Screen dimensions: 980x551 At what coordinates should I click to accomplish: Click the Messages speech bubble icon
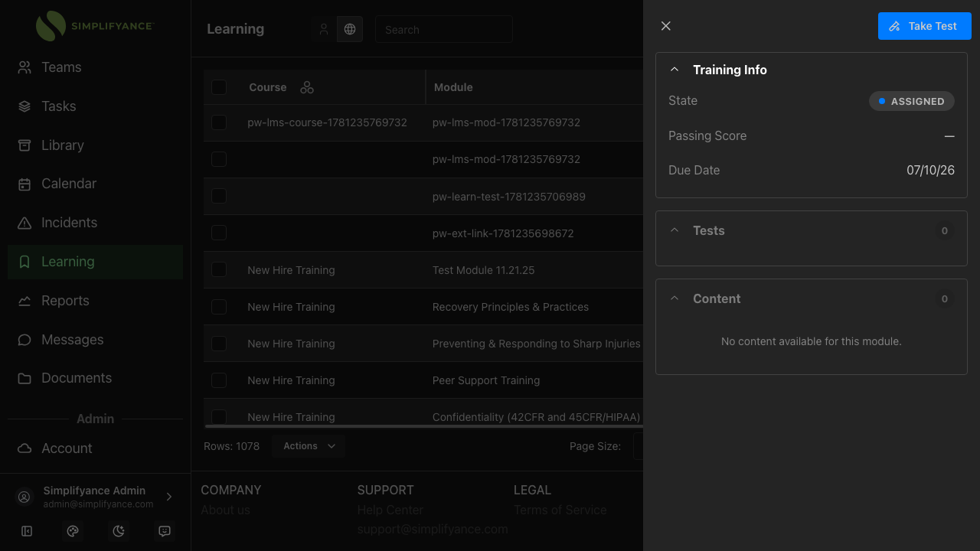(x=24, y=340)
